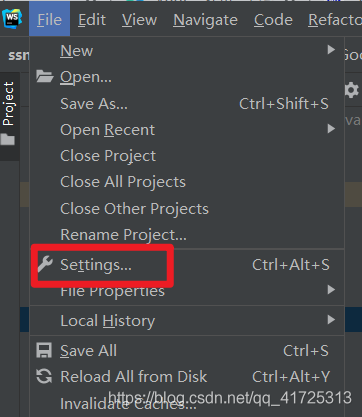The image size is (362, 417).
Task: Expand the File Properties submenu arrow
Action: click(331, 290)
